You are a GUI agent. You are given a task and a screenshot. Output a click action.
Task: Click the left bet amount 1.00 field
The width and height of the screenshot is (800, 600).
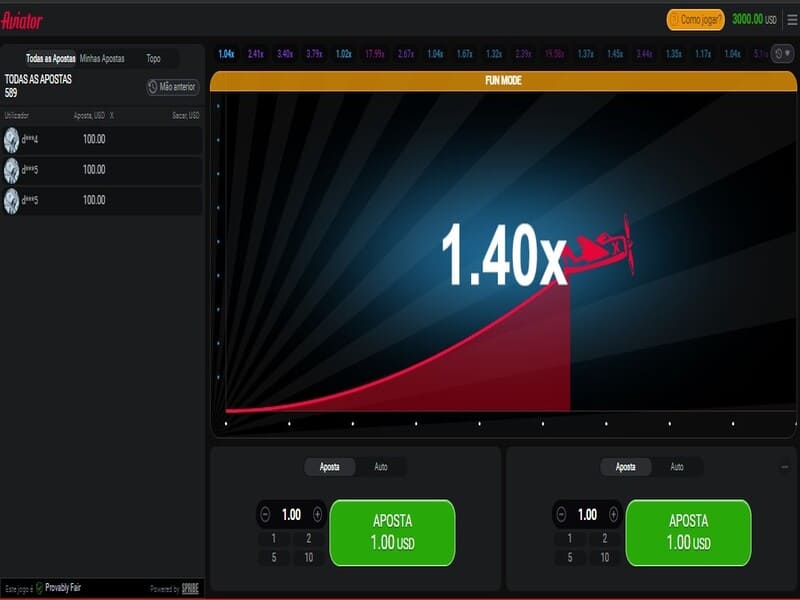click(291, 514)
